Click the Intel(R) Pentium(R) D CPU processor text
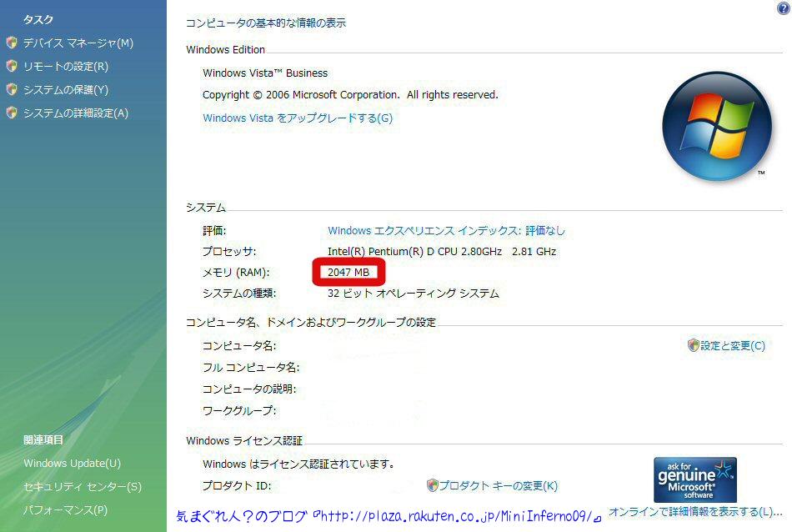Screen dimensions: 792x532 tap(442, 251)
